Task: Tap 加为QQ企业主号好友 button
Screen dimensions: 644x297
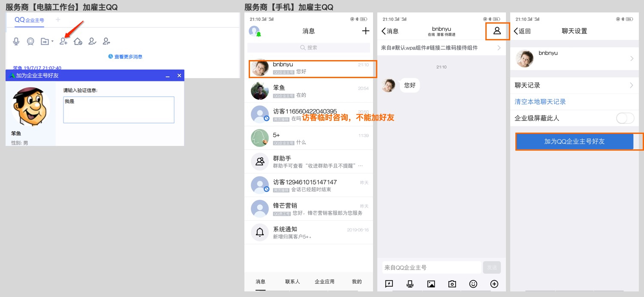Action: pyautogui.click(x=575, y=142)
